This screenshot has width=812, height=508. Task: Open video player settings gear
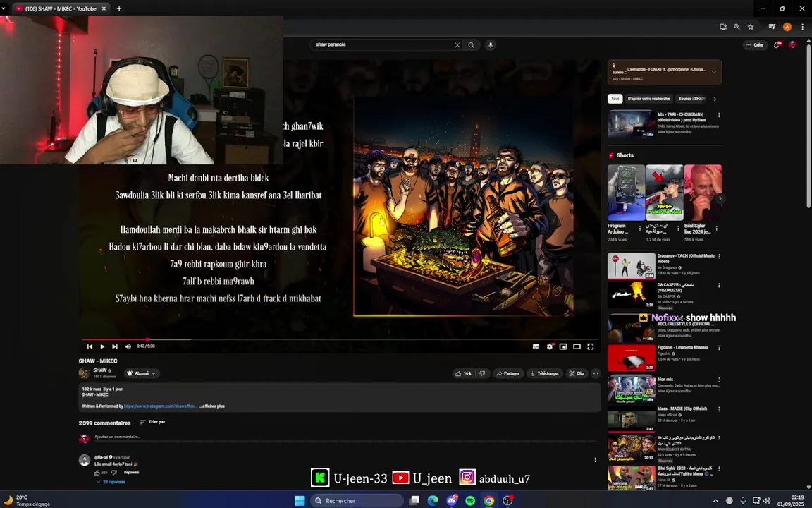coord(550,347)
